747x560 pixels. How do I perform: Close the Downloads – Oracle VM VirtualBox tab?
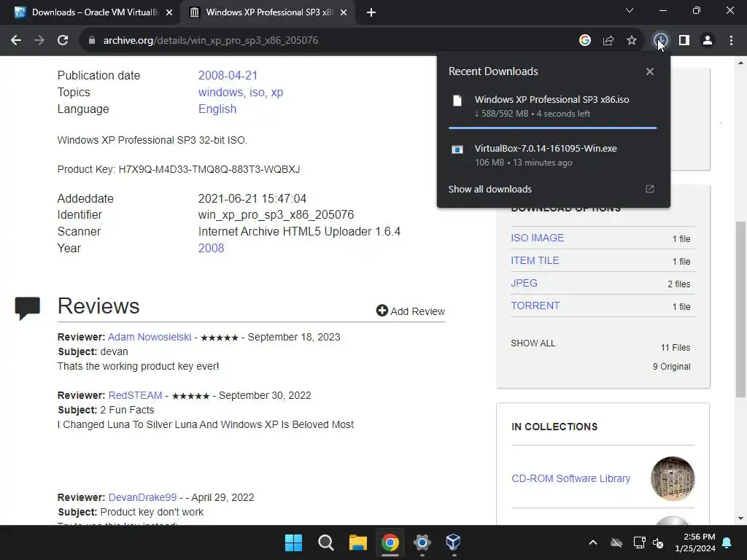coord(169,12)
